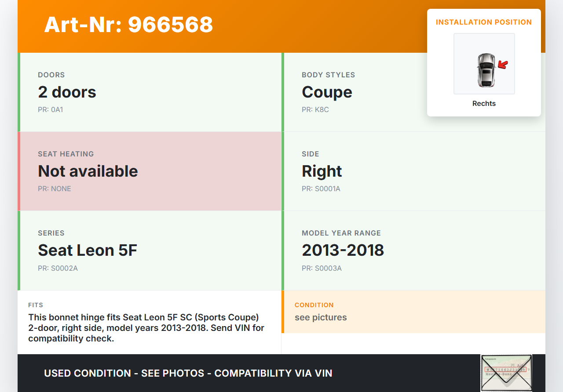The image size is (563, 392).
Task: Select the Rechts position label
Action: pos(484,104)
